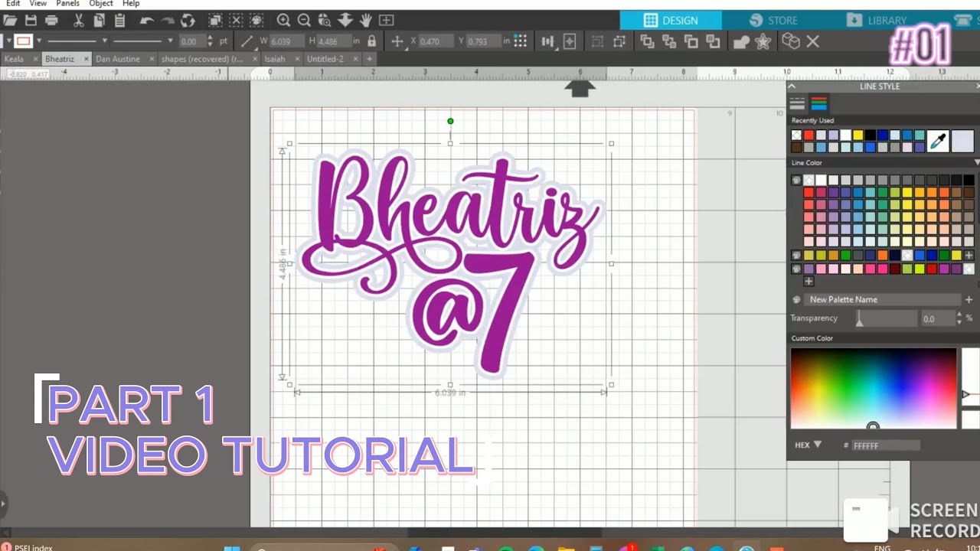Click the Undo arrow icon

tap(146, 21)
